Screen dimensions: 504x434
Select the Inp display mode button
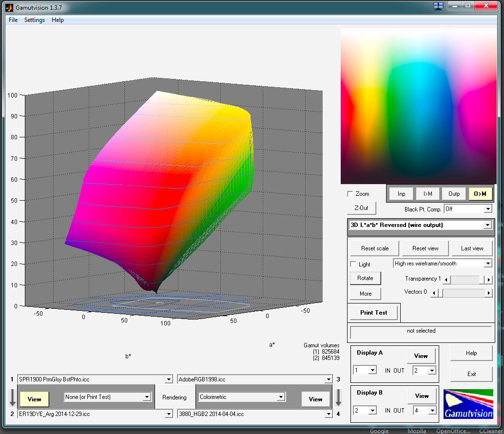tap(401, 194)
